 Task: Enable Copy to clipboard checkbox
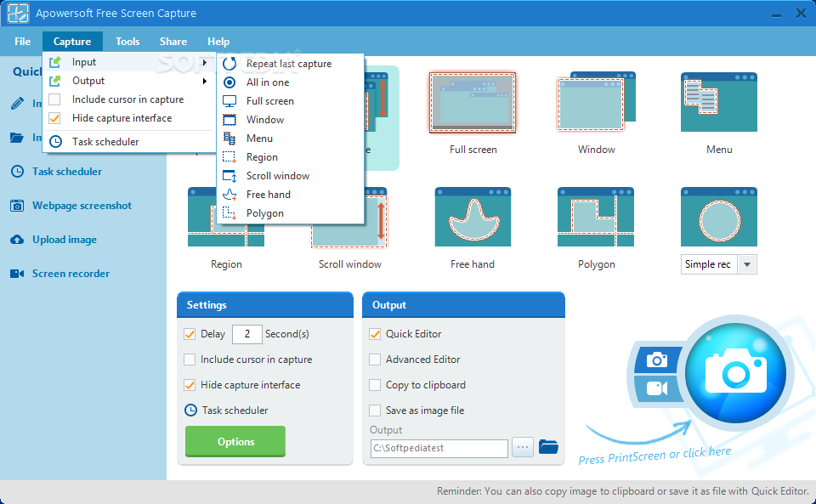375,385
